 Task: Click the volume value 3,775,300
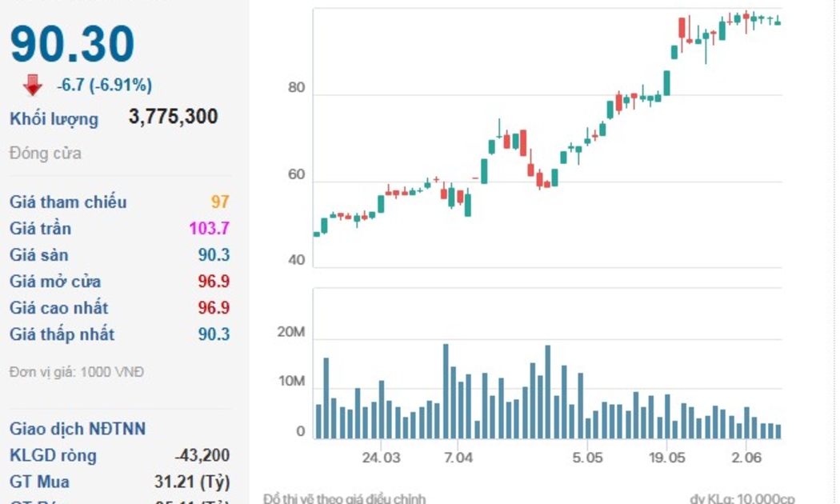pos(173,117)
